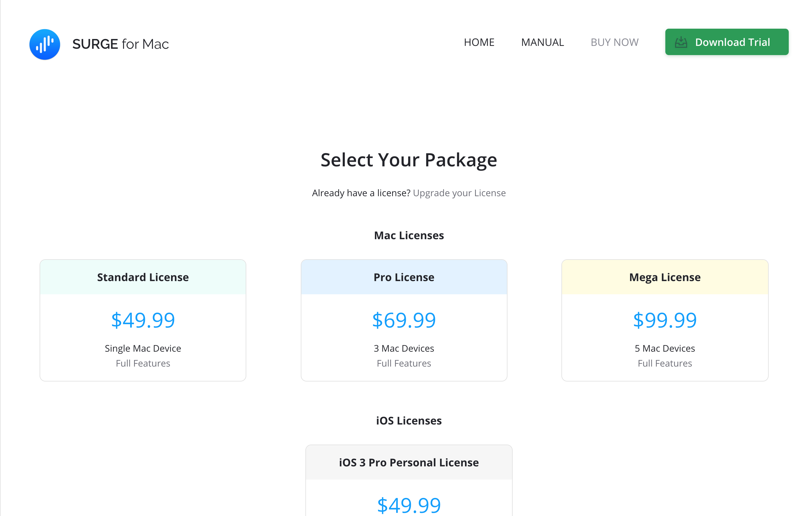Open the MANUAL navigation item
The height and width of the screenshot is (516, 812).
[x=542, y=42]
